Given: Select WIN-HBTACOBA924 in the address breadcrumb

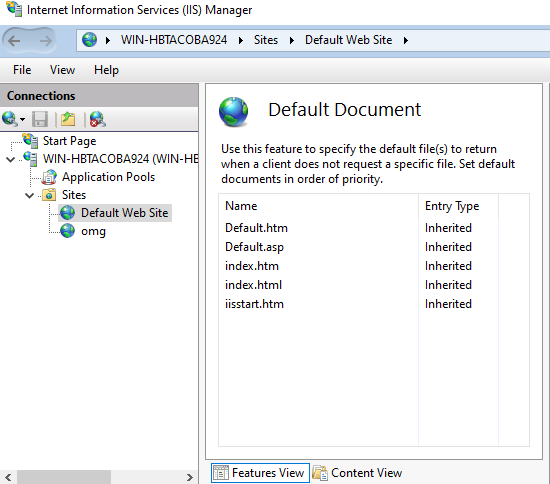Looking at the screenshot, I should (x=174, y=40).
